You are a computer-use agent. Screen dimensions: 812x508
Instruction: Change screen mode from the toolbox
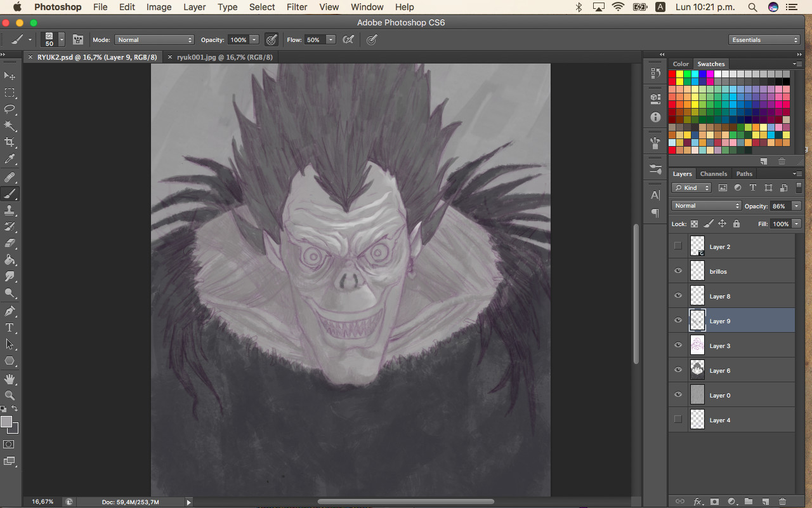click(10, 461)
